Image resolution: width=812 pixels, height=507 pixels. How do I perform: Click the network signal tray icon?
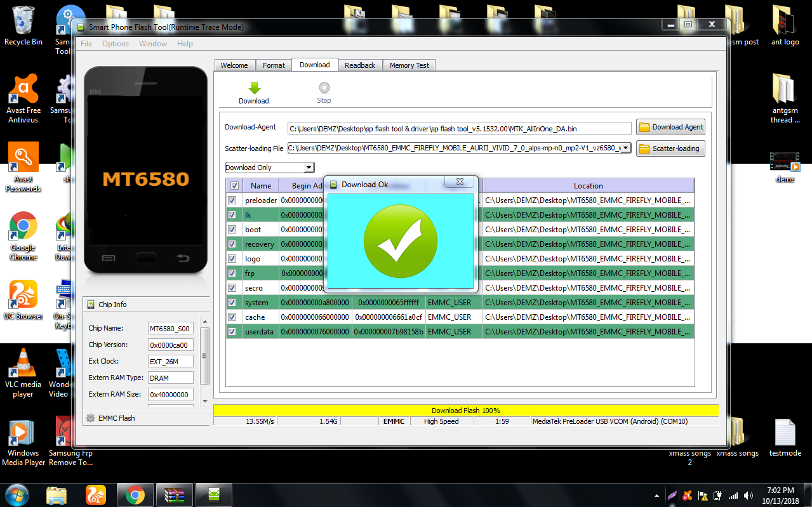point(733,496)
